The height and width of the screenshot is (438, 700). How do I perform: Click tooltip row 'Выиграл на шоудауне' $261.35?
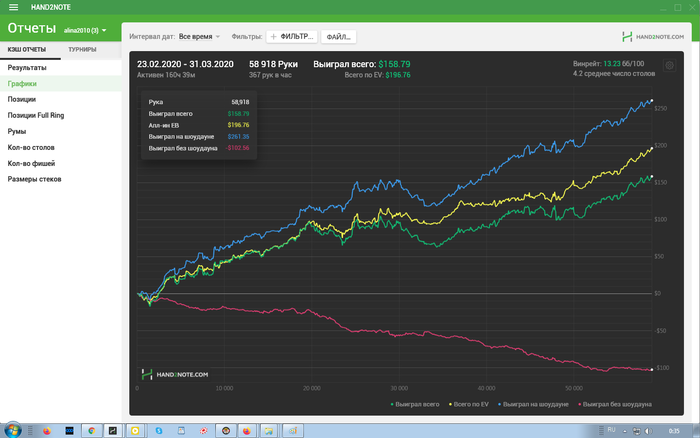click(199, 137)
